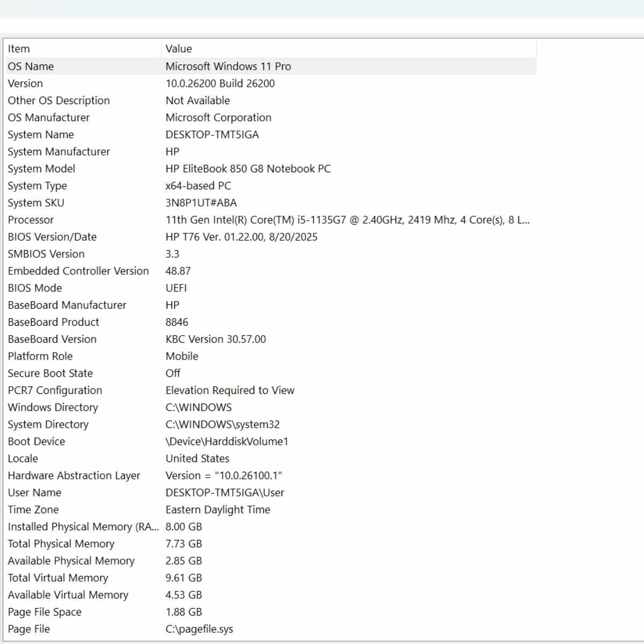Click the C:\WINDOWS\system32 value
The width and height of the screenshot is (644, 644).
click(223, 425)
